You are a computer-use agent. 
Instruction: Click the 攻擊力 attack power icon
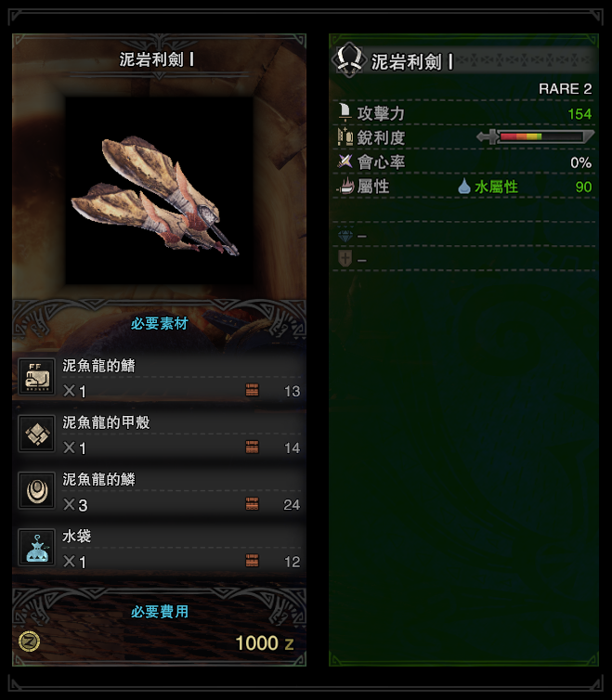point(345,113)
